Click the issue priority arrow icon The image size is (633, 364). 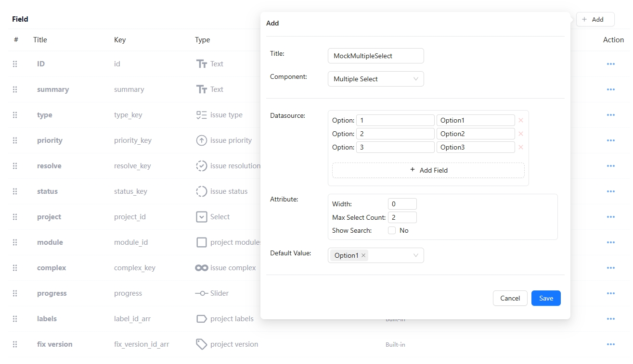coord(201,140)
